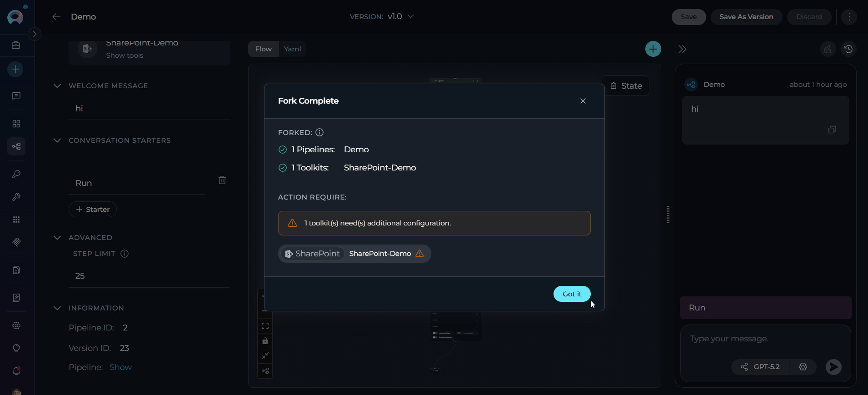The image size is (868, 395).
Task: Toggle the canvas lock icon
Action: coord(265,341)
